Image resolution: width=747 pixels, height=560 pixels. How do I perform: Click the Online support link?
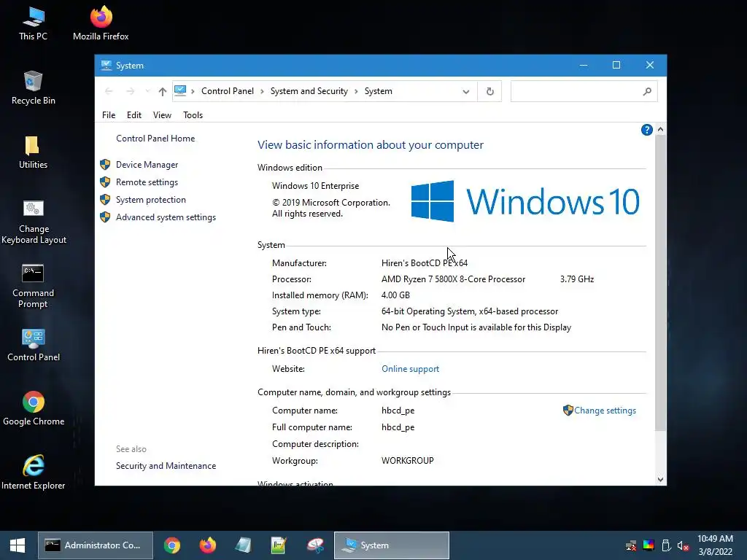pyautogui.click(x=410, y=369)
